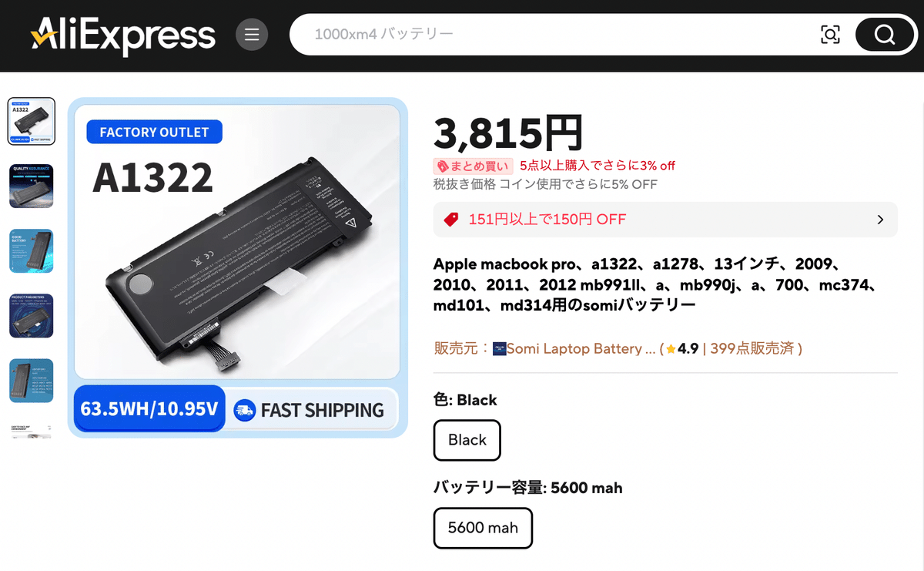Click the image search camera icon
The width and height of the screenshot is (924, 571).
pyautogui.click(x=829, y=35)
